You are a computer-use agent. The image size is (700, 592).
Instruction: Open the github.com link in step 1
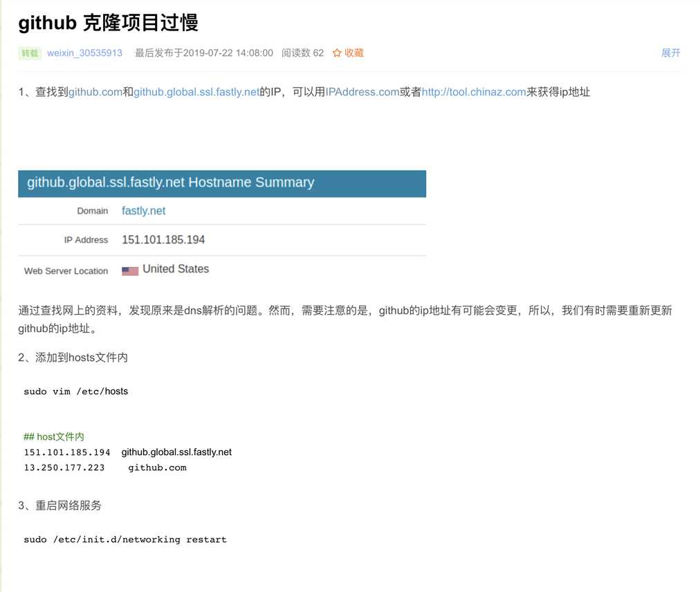[x=95, y=92]
